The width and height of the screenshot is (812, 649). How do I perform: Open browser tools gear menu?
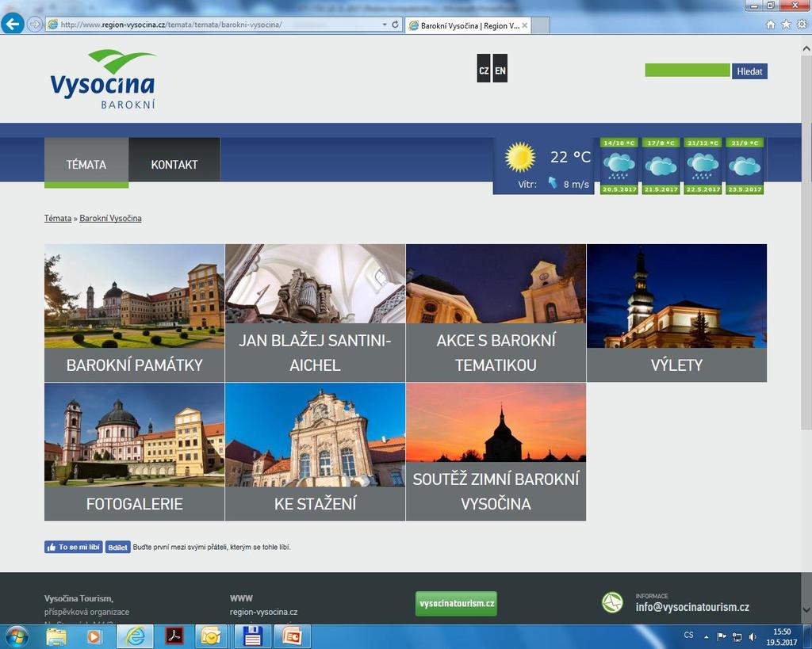tap(802, 25)
